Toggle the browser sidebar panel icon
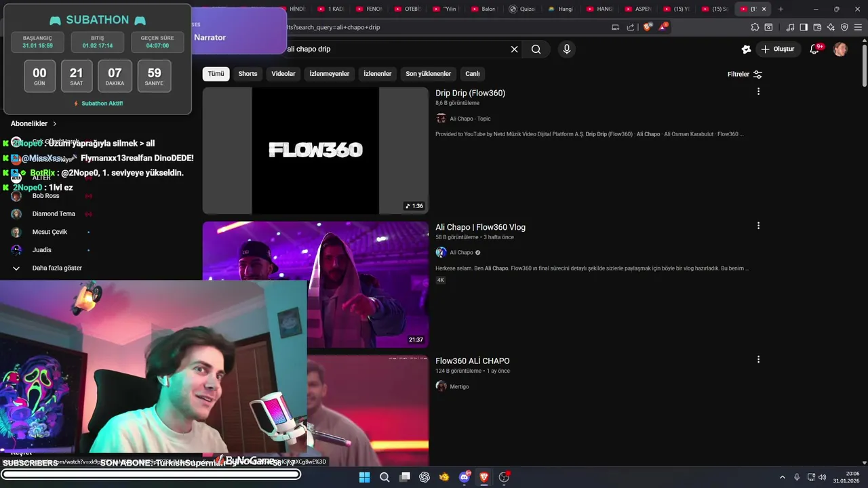 click(x=804, y=27)
